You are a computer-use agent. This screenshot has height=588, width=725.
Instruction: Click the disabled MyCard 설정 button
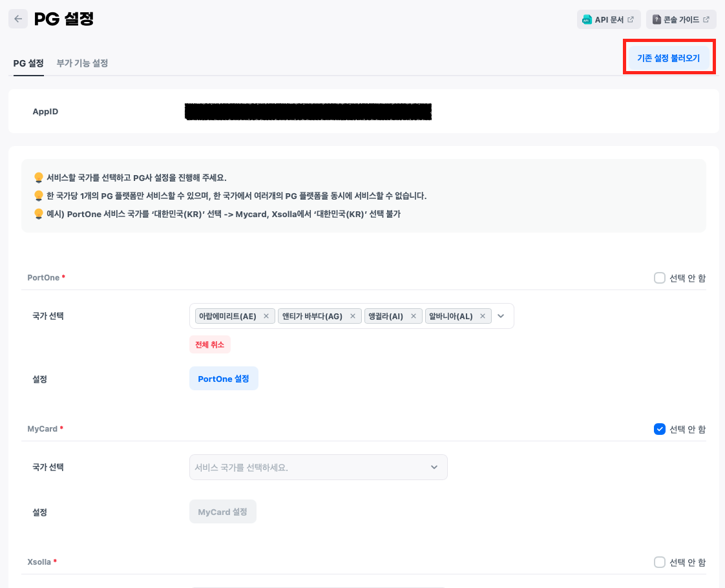click(222, 512)
